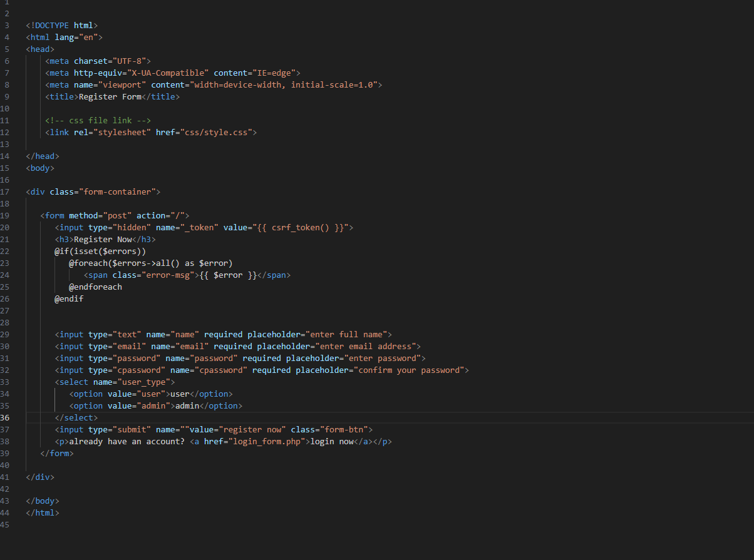Screen dimensions: 754x560
Task: Click the "confirm your password" placeholder
Action: pos(409,370)
